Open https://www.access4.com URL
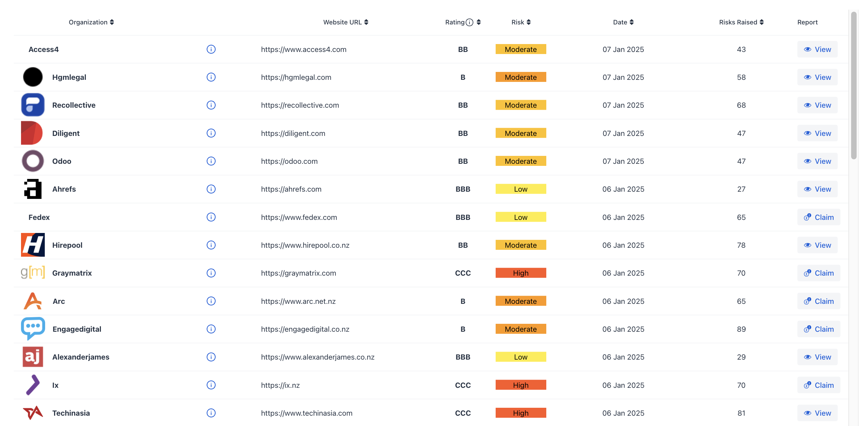The width and height of the screenshot is (868, 426). (304, 49)
